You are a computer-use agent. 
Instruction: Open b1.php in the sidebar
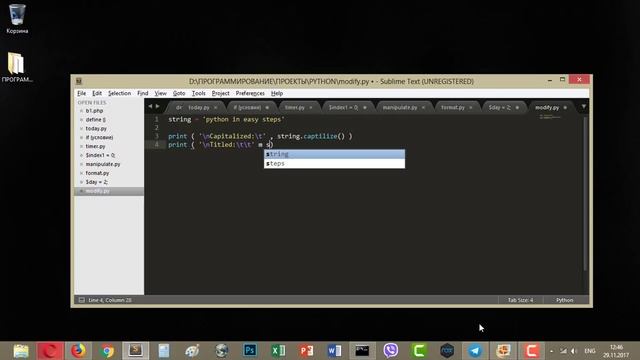coord(94,111)
